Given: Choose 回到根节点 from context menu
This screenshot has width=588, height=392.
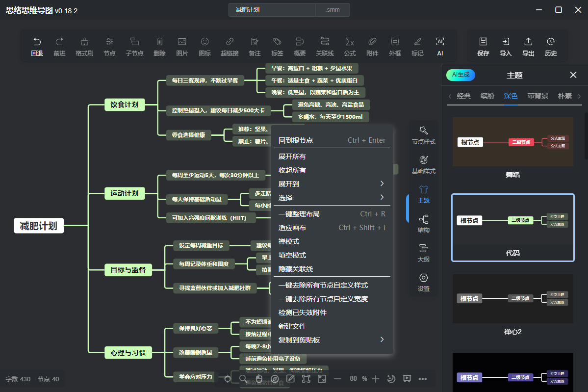Looking at the screenshot, I should [x=332, y=140].
